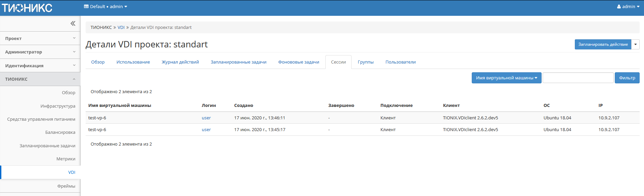The width and height of the screenshot is (644, 196).
Task: Open the admin user menu
Action: click(x=628, y=7)
